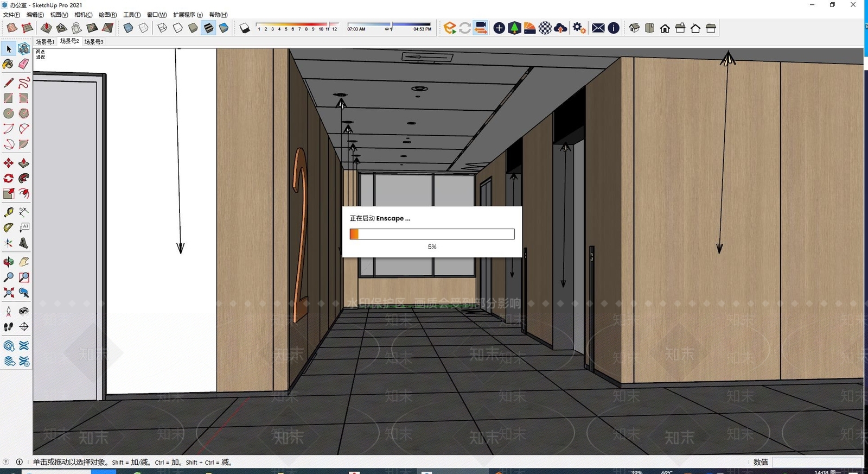Enable Shaded With Textures style
Image resolution: width=868 pixels, height=474 pixels.
pos(208,28)
